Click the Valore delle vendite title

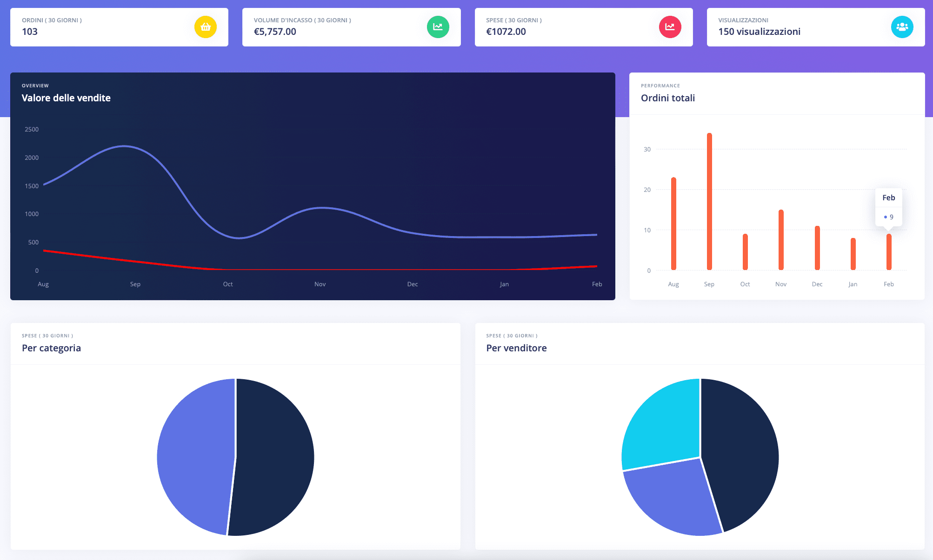point(66,98)
